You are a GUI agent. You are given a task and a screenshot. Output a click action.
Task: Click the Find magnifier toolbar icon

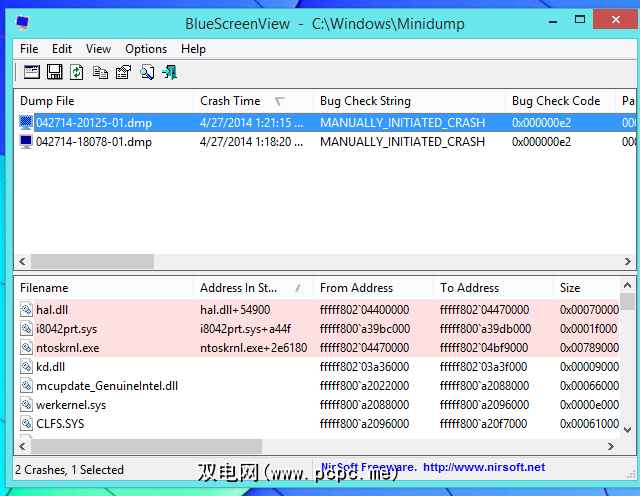click(147, 72)
